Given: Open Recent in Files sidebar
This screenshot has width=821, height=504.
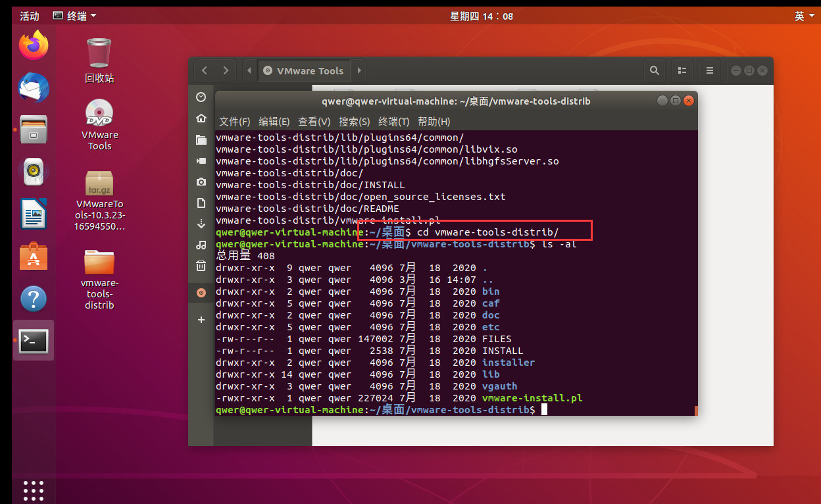Looking at the screenshot, I should click(x=201, y=97).
